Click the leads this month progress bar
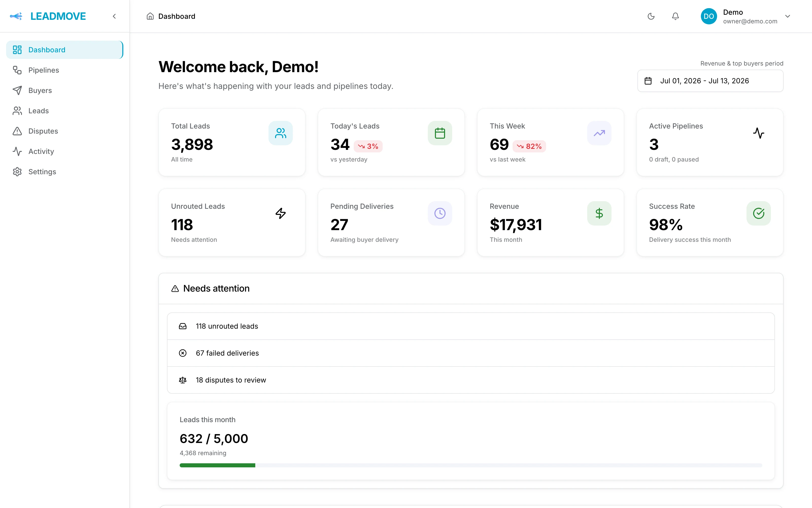The width and height of the screenshot is (812, 508). tap(471, 465)
